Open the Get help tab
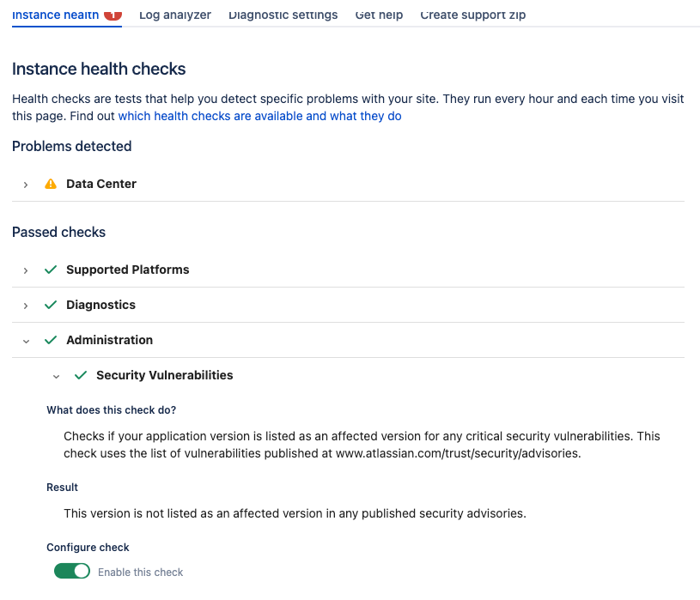 tap(379, 15)
